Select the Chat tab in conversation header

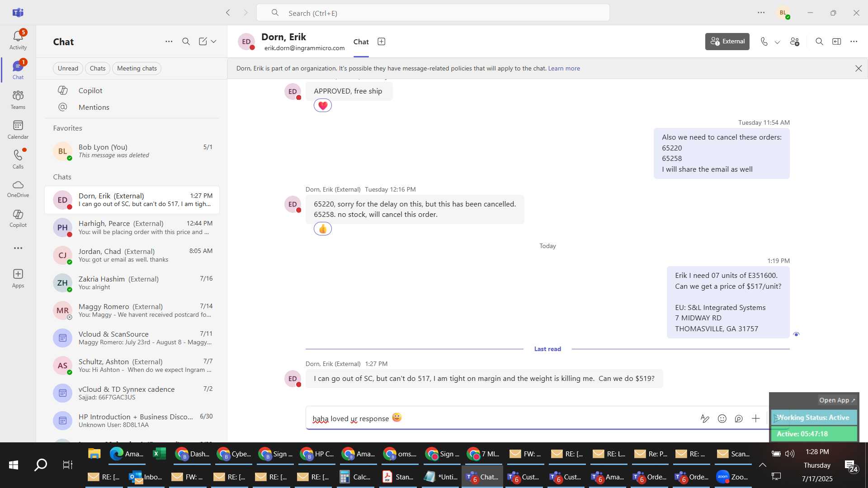pyautogui.click(x=361, y=42)
